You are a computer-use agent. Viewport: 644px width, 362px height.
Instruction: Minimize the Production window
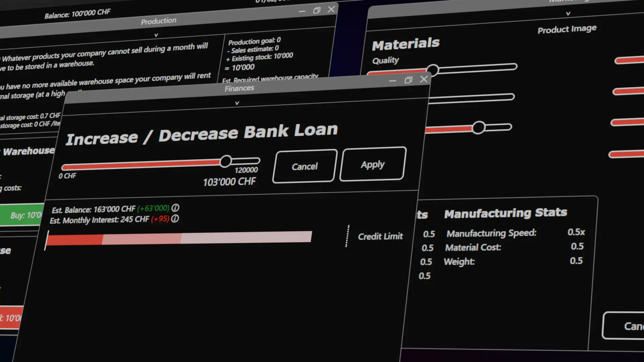[x=302, y=11]
